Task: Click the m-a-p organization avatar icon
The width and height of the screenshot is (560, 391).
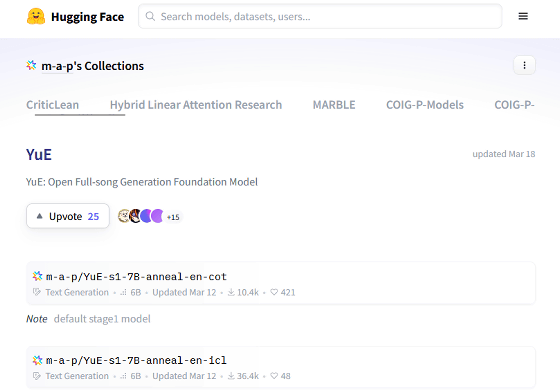Action: (x=31, y=65)
